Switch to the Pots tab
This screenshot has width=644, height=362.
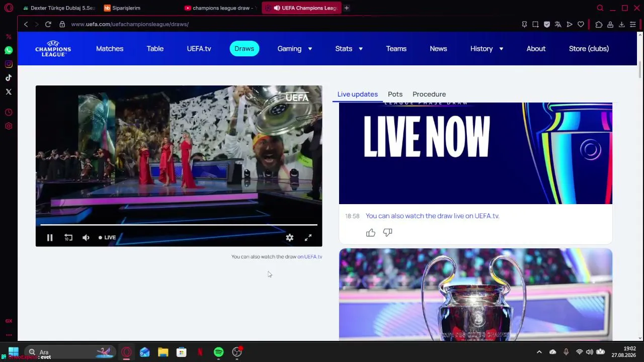[x=395, y=94]
